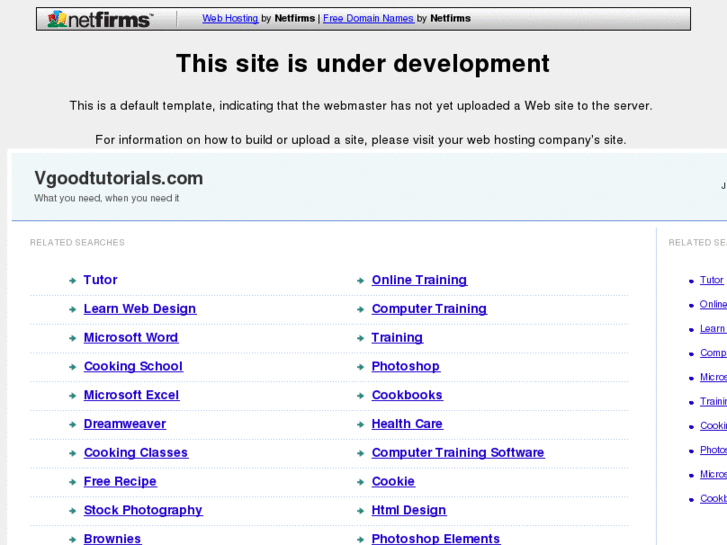
Task: Open the Microsoft Word search link
Action: (131, 337)
